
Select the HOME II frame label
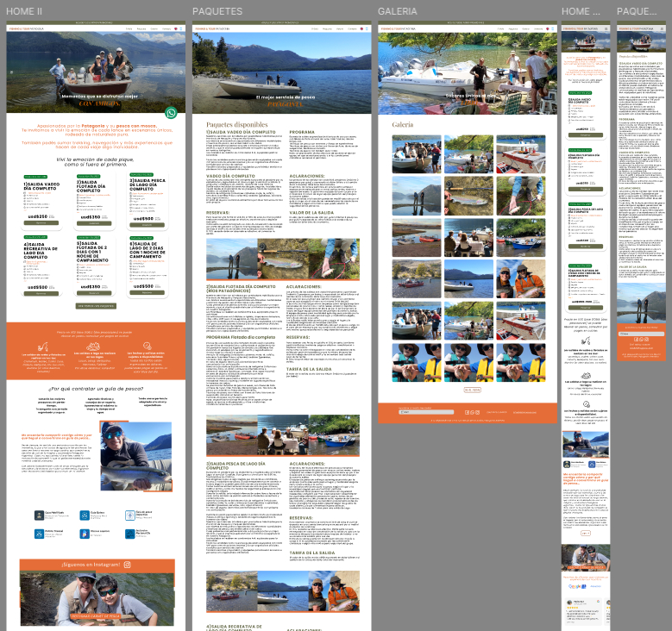point(24,11)
